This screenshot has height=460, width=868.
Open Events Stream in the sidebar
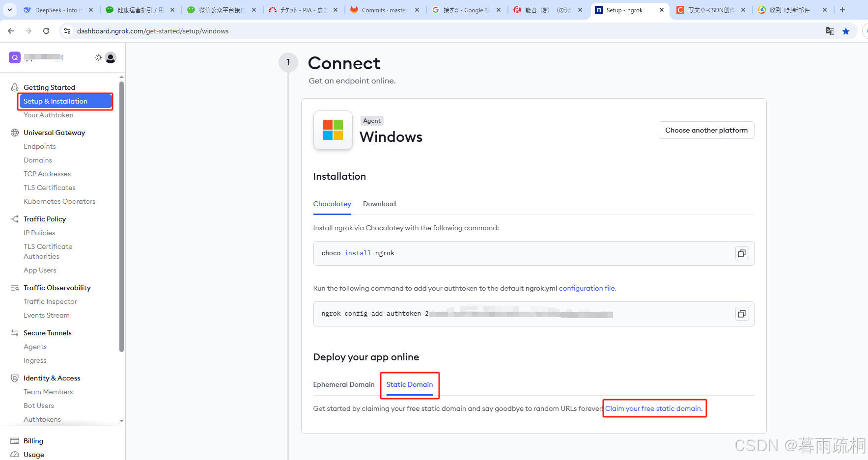tap(47, 315)
